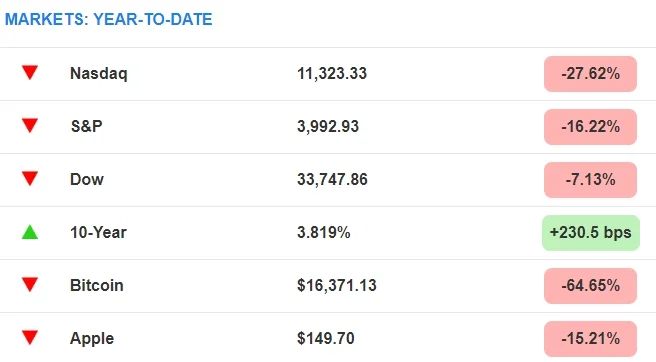Select the Dow label

coord(87,179)
